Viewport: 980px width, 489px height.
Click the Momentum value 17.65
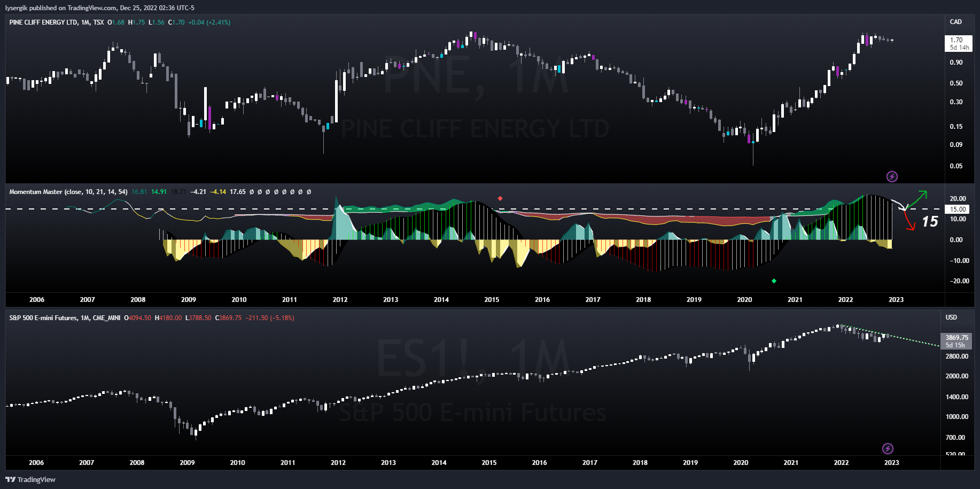238,192
